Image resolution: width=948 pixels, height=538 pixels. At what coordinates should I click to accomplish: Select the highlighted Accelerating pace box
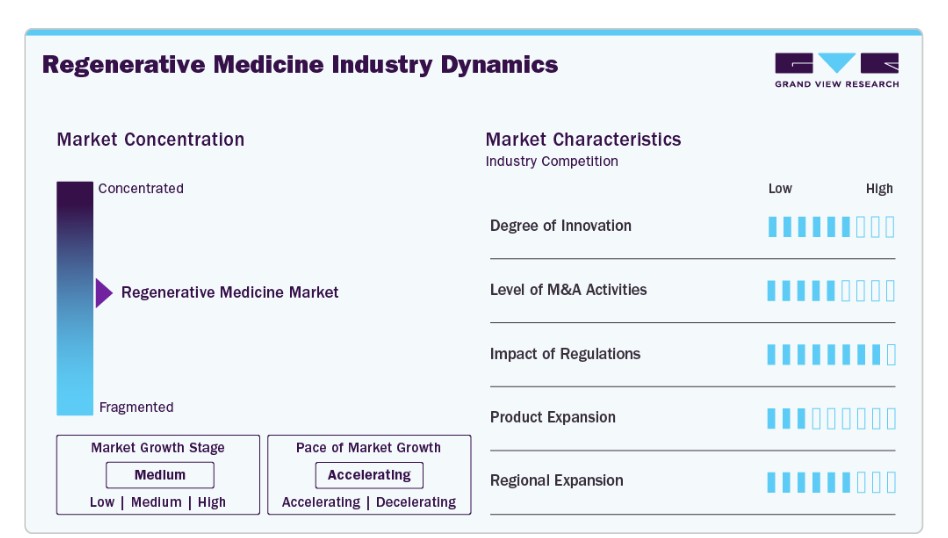369,475
